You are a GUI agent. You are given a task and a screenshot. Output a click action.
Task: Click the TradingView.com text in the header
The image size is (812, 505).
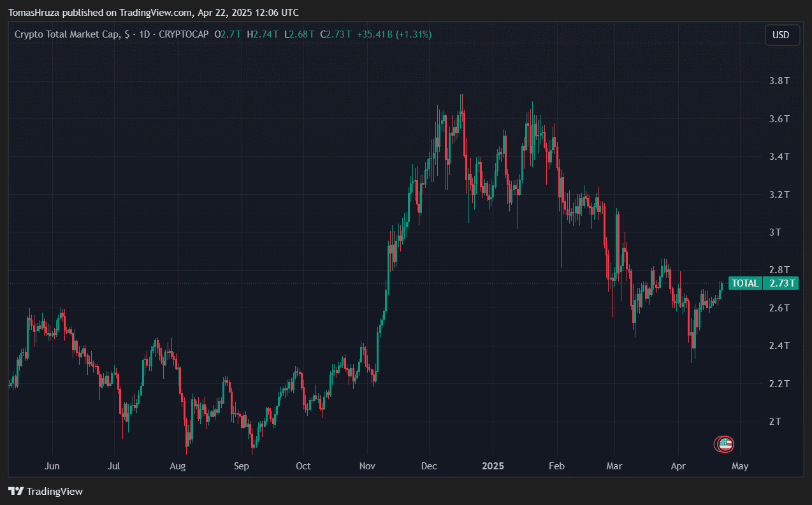[x=155, y=13]
